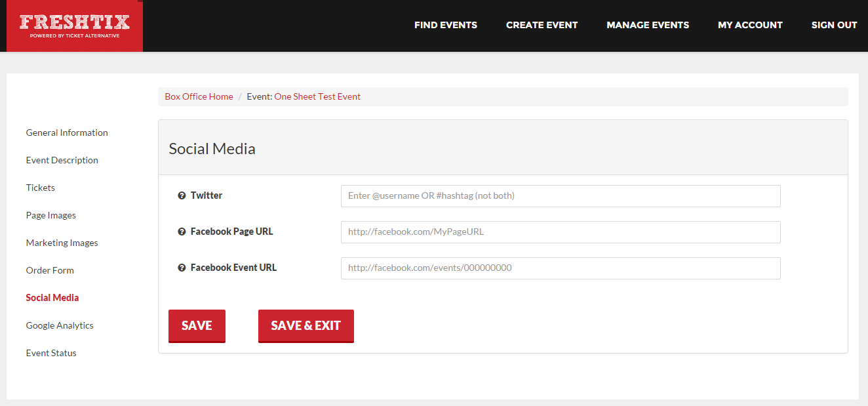This screenshot has width=868, height=406.
Task: Click the help icon next to Twitter
Action: (x=182, y=195)
